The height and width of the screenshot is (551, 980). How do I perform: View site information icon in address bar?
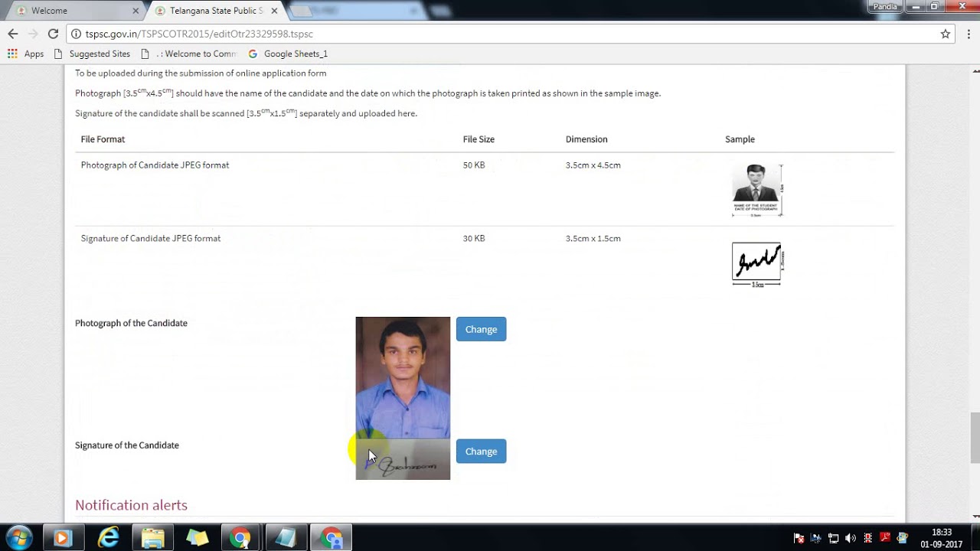(76, 34)
